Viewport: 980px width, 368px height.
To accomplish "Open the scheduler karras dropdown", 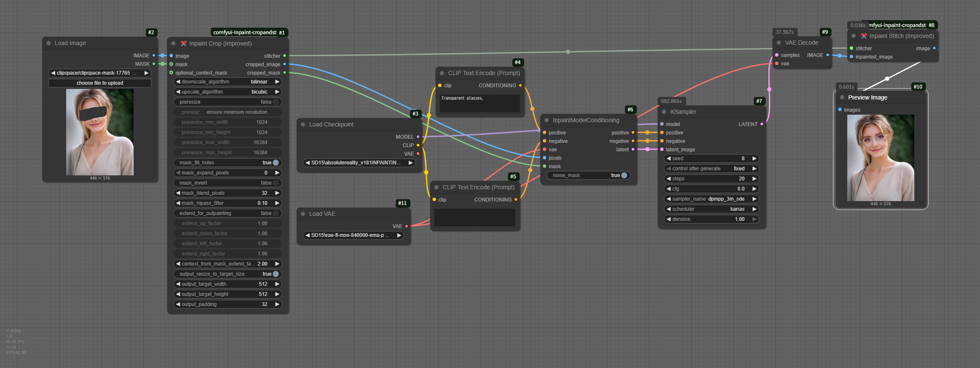I will pos(711,209).
